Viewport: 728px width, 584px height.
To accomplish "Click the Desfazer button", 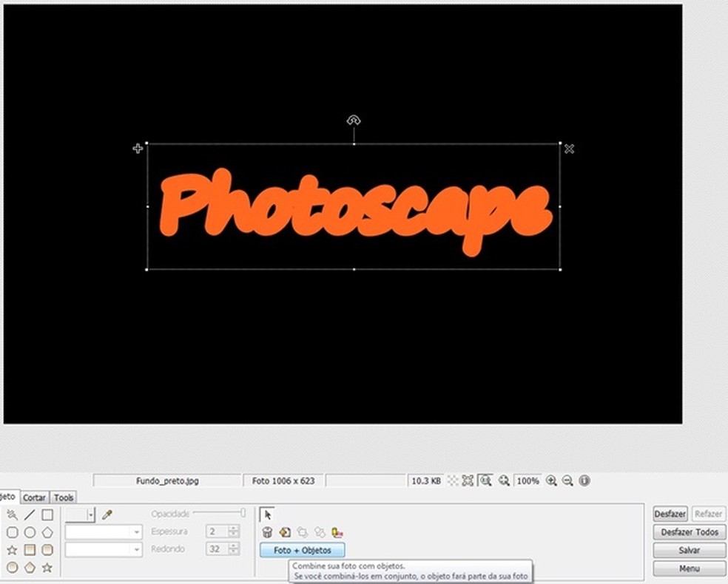I will click(670, 514).
